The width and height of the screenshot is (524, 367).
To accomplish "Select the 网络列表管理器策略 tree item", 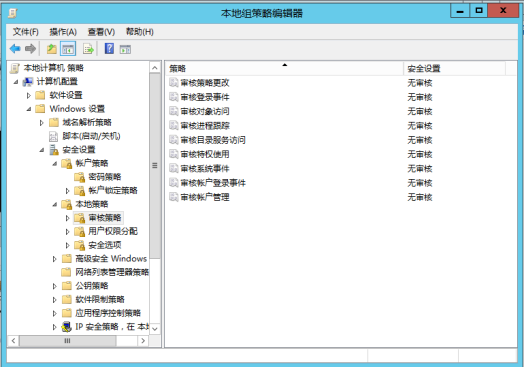I will (112, 272).
